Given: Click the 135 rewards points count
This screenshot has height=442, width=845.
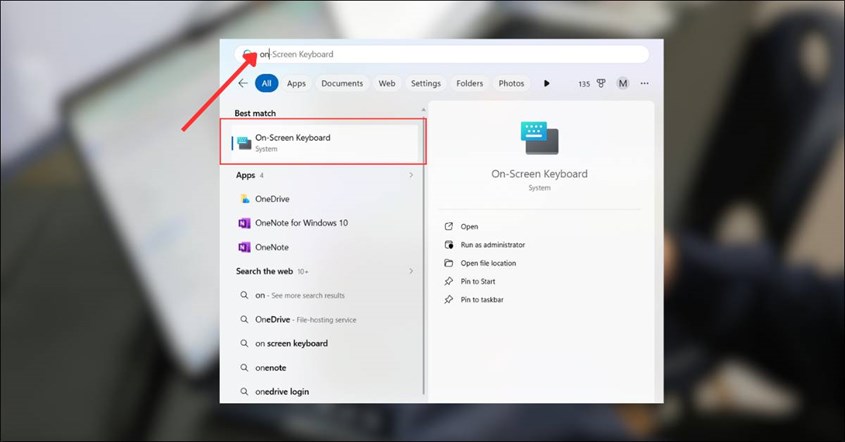Looking at the screenshot, I should point(584,84).
